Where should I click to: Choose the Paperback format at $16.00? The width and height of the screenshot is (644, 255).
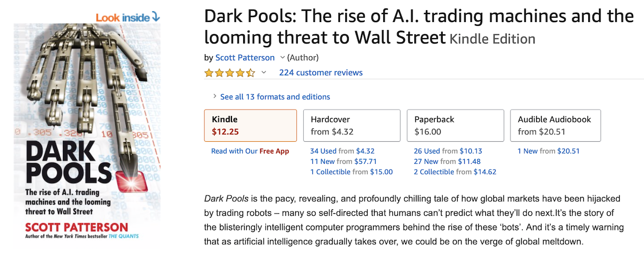(455, 125)
